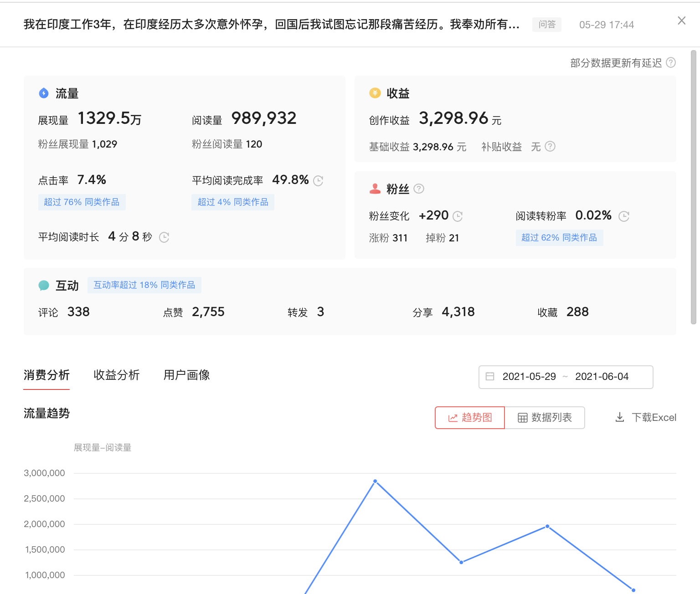Screen dimensions: 700x594
Task: Click the calendar icon in date picker
Action: [x=490, y=377]
